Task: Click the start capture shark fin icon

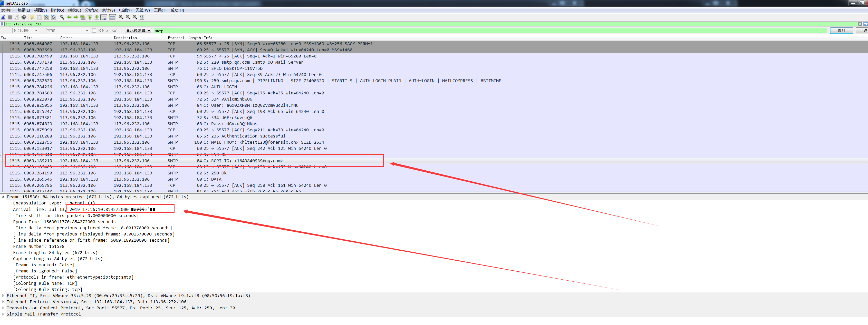Action: pyautogui.click(x=3, y=17)
